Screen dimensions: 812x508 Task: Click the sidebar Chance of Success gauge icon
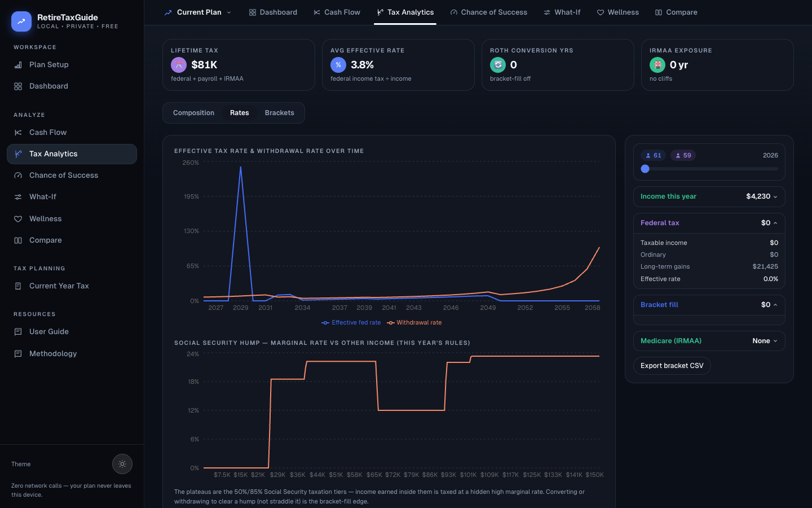(x=18, y=176)
